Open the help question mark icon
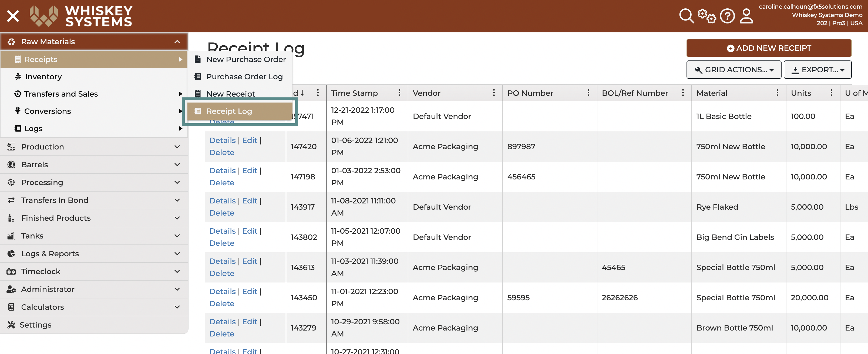Viewport: 868px width, 354px height. [x=727, y=16]
